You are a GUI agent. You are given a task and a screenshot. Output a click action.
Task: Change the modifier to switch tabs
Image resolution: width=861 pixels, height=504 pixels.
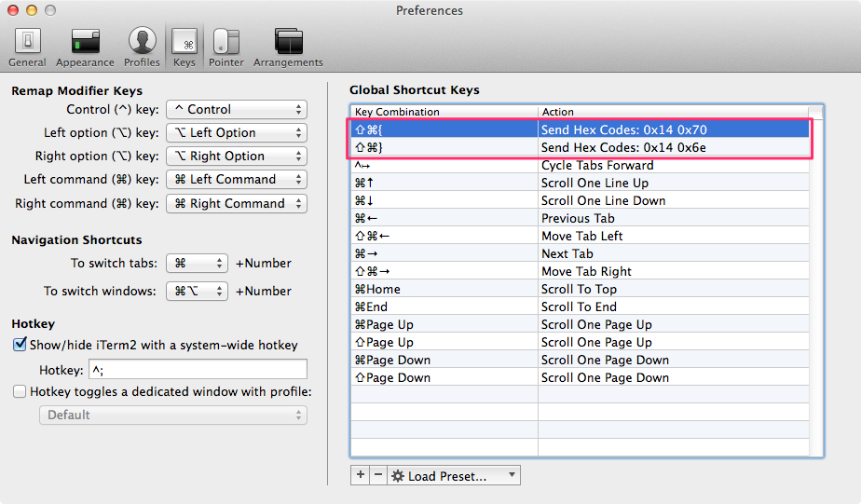198,263
